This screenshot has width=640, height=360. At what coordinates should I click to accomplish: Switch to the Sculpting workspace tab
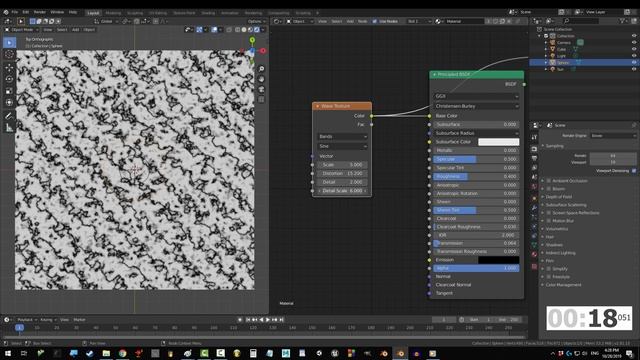point(135,13)
